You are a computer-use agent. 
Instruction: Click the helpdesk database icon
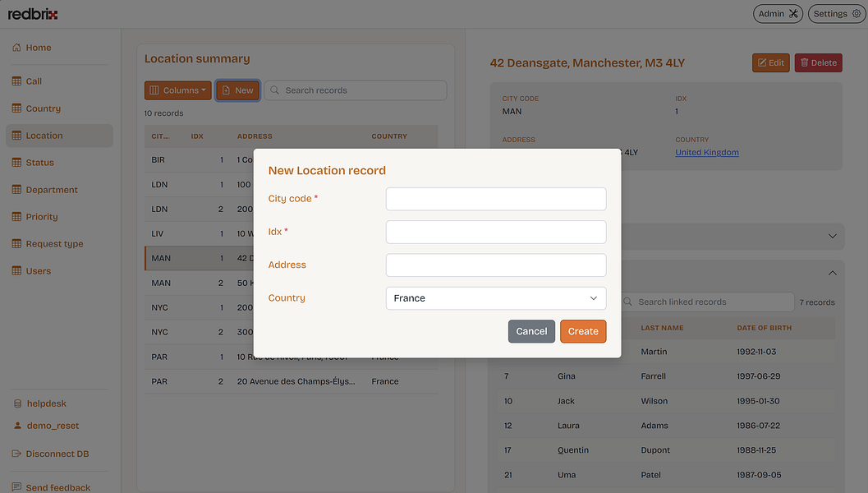click(x=18, y=403)
